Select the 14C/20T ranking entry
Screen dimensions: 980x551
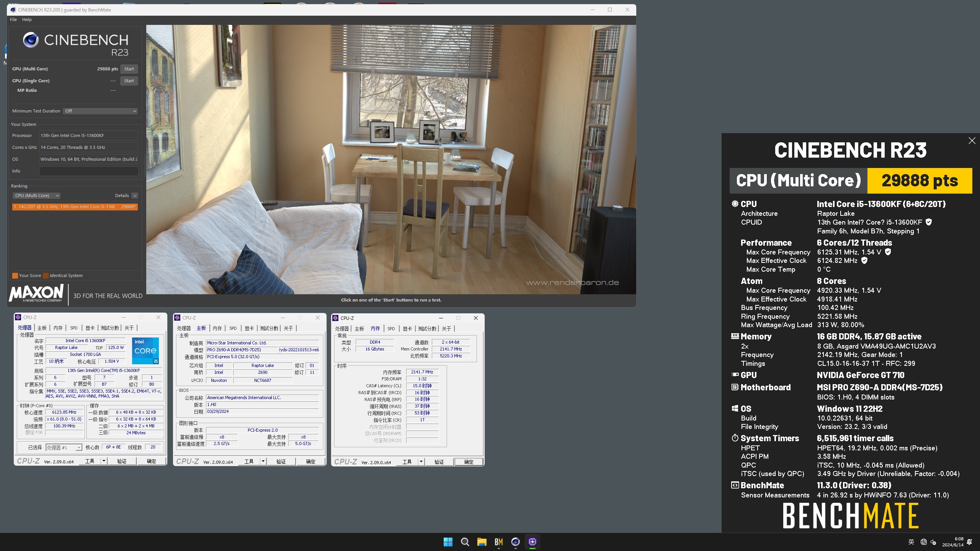(x=75, y=207)
